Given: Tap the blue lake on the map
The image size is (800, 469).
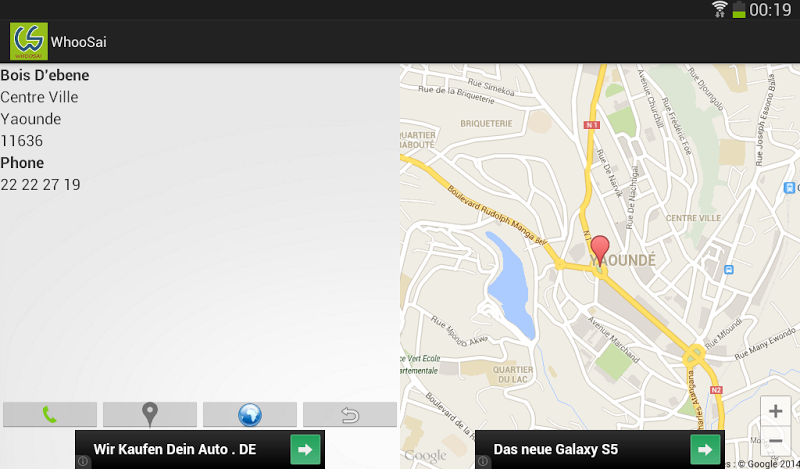Looking at the screenshot, I should (510, 286).
